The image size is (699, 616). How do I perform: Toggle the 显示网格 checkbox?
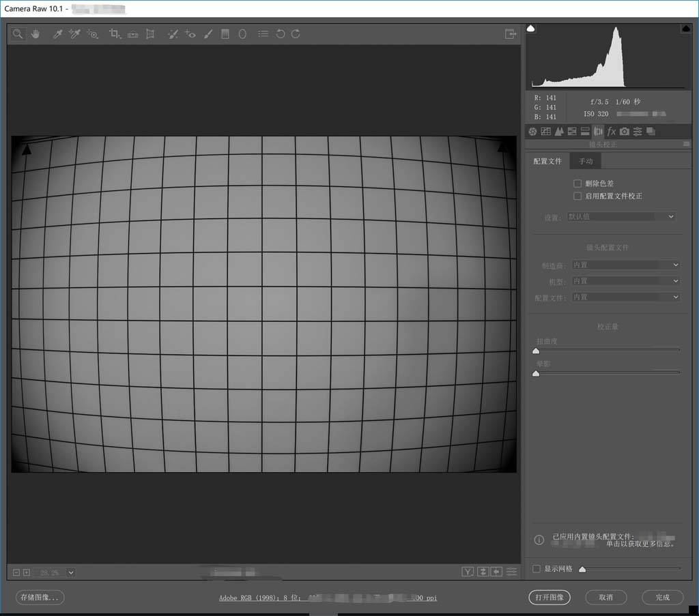[x=537, y=568]
